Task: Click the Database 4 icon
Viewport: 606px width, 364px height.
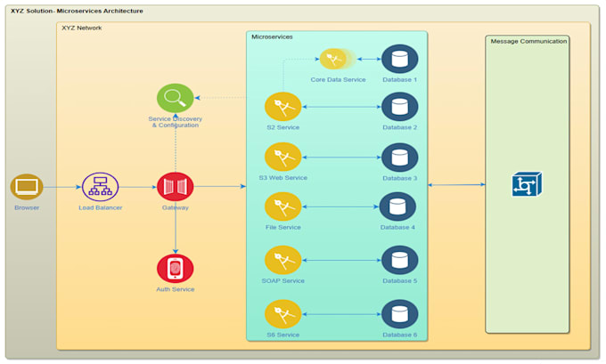Action: [397, 206]
